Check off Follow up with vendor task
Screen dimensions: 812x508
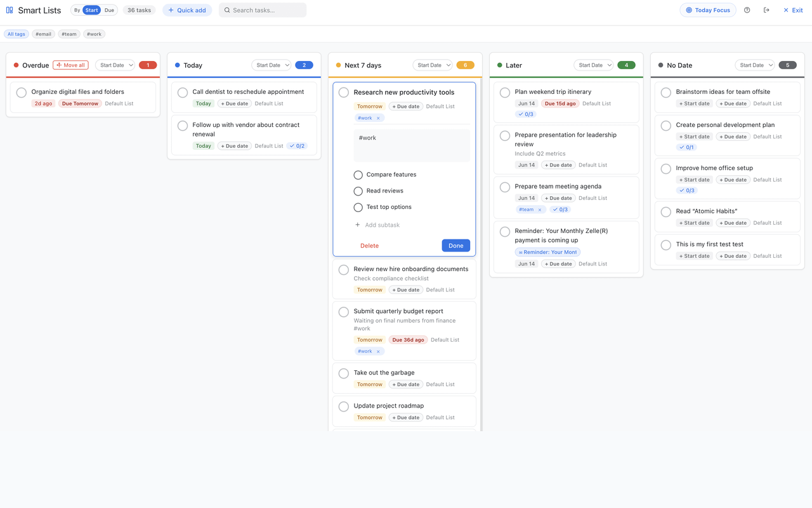click(183, 126)
